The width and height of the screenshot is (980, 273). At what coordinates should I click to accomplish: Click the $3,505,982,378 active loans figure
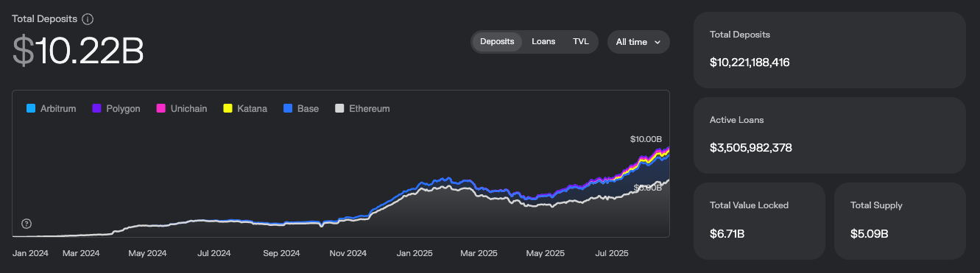click(x=751, y=148)
